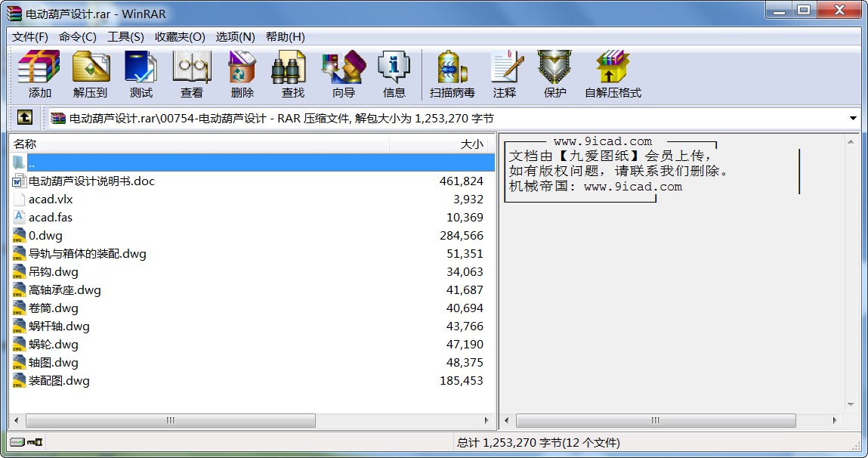
Task: Click the archive icon in the address bar
Action: pos(57,118)
